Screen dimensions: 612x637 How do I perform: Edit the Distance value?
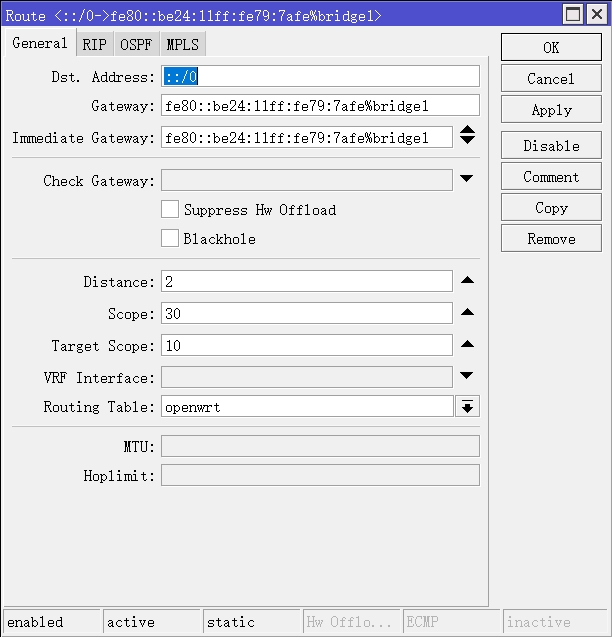point(307,281)
